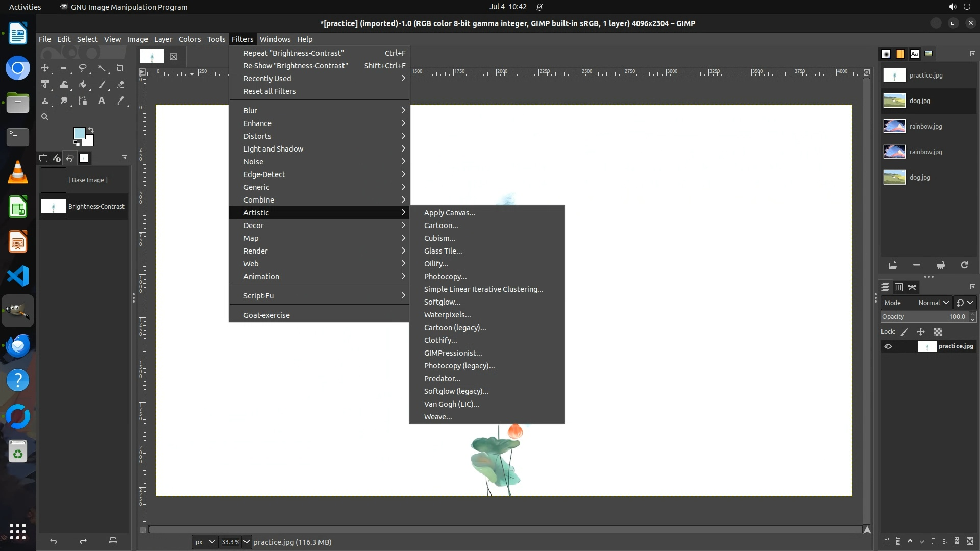
Task: Select the Text tool
Action: [x=102, y=101]
